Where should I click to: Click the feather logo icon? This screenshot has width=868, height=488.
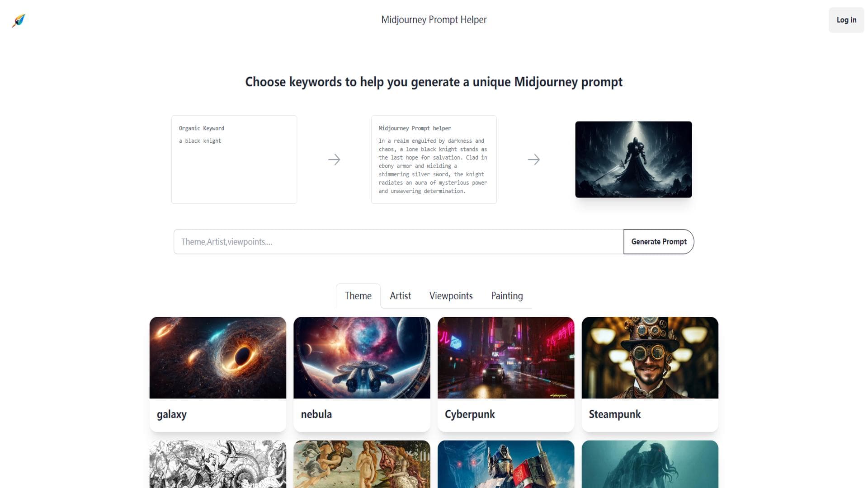pyautogui.click(x=19, y=20)
